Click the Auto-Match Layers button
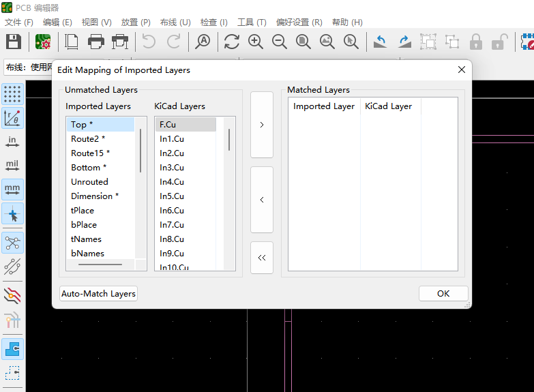534x392 pixels. pos(98,294)
